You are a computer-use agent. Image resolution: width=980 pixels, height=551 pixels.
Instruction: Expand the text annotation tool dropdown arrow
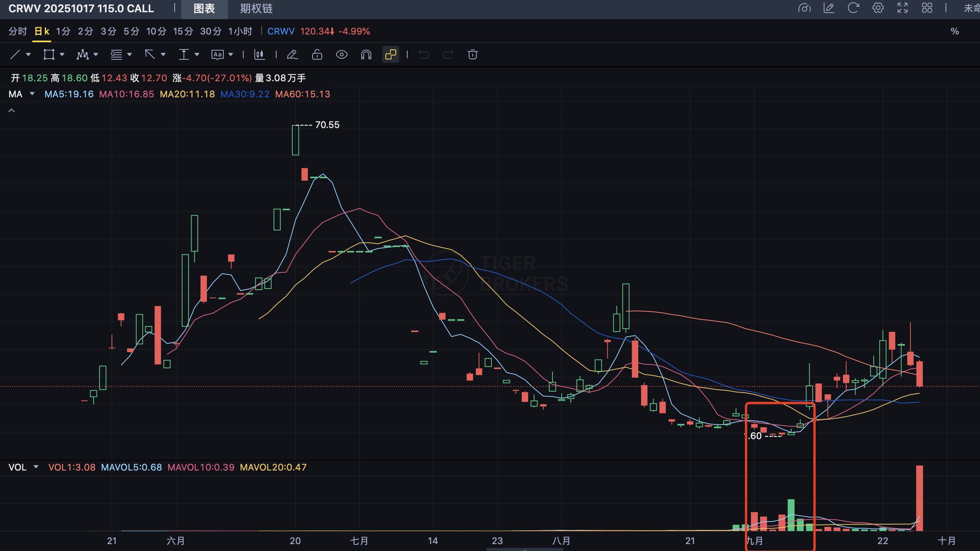click(x=231, y=54)
